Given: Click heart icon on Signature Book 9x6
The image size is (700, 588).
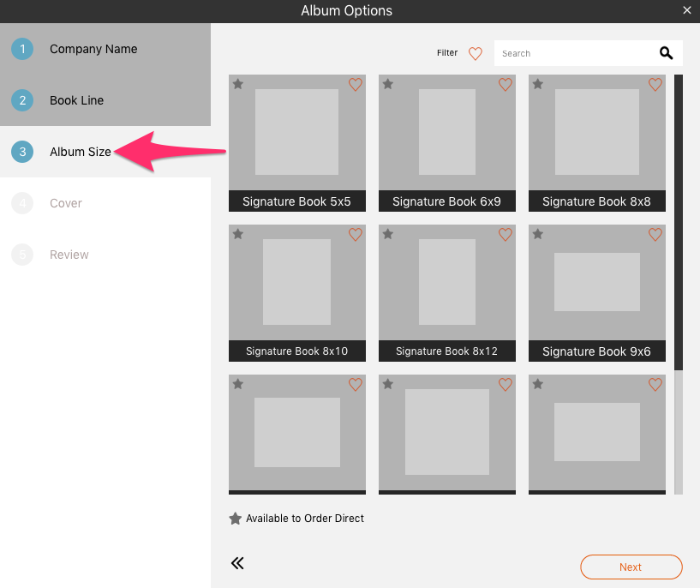Looking at the screenshot, I should (655, 235).
